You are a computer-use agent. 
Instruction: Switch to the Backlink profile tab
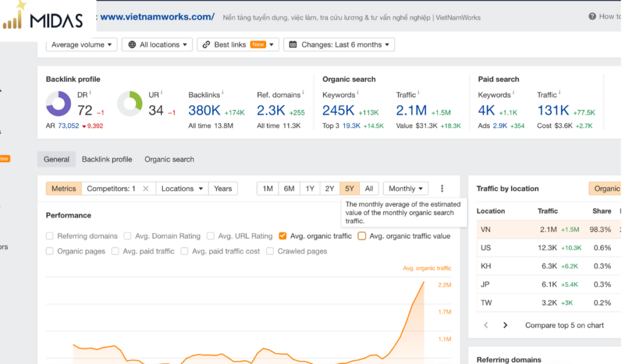(x=107, y=159)
